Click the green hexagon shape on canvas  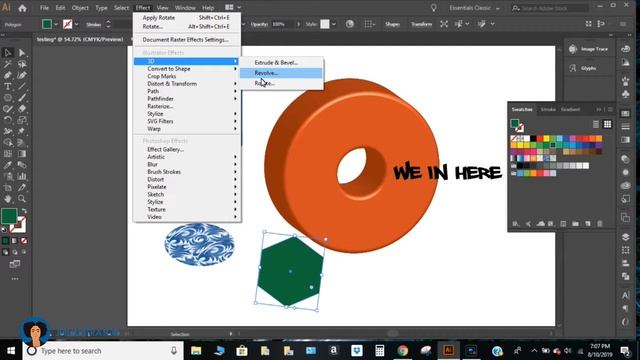tap(290, 271)
